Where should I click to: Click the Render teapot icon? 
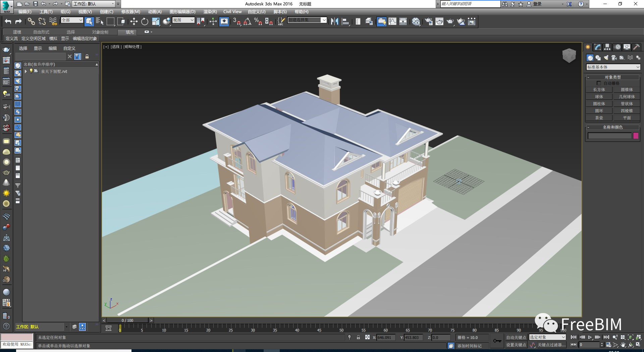(450, 22)
